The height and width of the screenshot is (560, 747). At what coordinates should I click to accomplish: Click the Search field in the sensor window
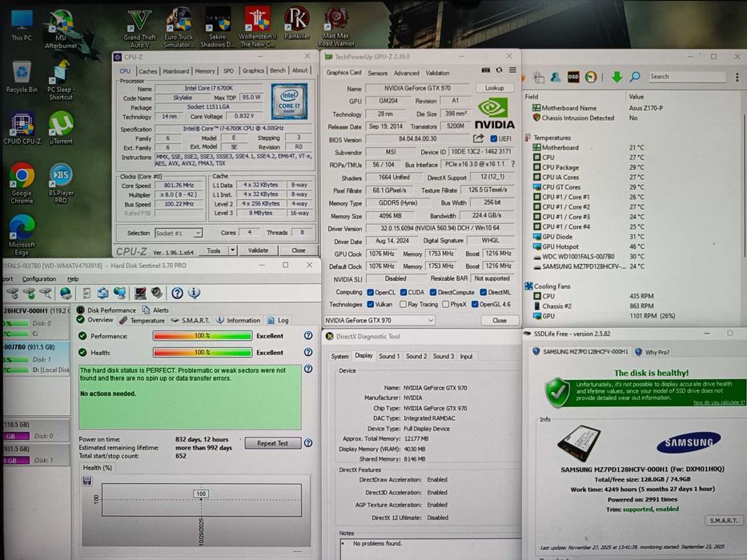click(687, 77)
